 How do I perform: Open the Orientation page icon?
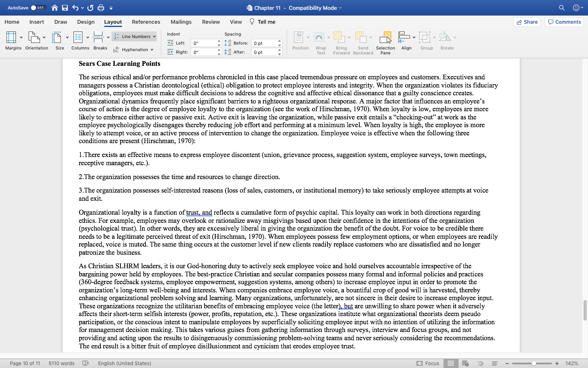34,37
